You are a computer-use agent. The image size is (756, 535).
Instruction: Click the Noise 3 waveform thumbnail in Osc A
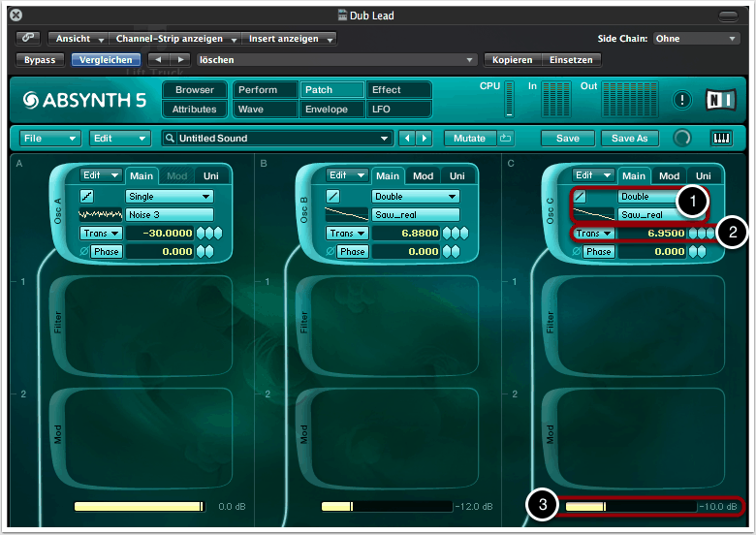click(100, 214)
